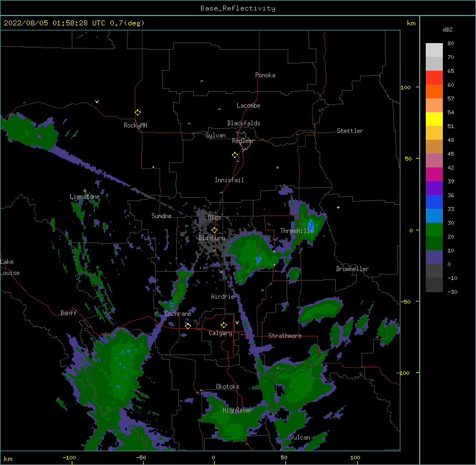Viewport: 476px width, 465px height.
Task: Click the yellow marker south of RedDeer
Action: [x=235, y=155]
